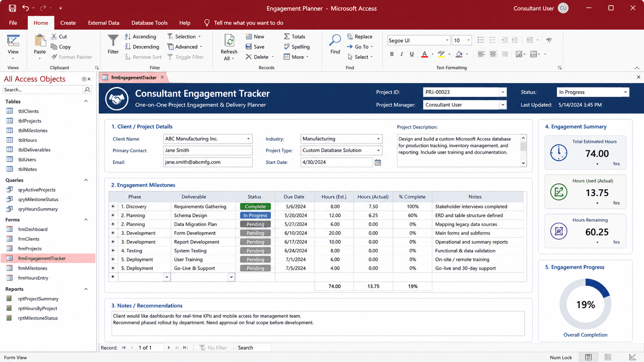Click the bullets list icon
The image size is (644, 362).
tap(481, 40)
